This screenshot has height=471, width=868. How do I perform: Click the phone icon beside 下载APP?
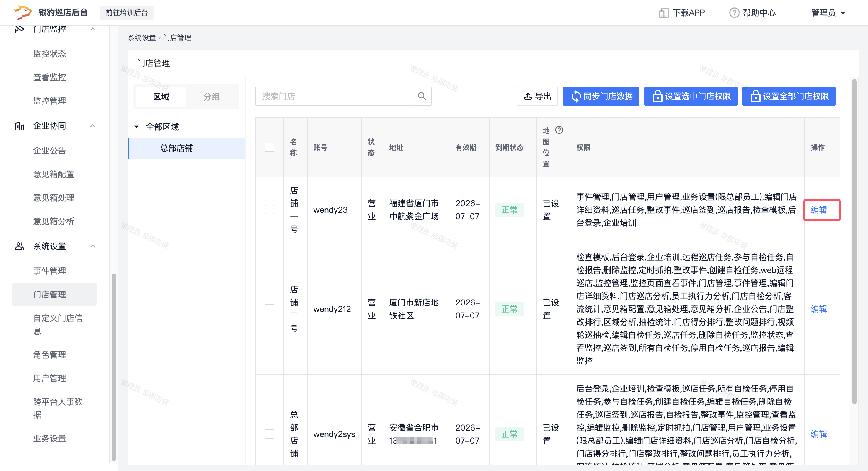(x=663, y=13)
